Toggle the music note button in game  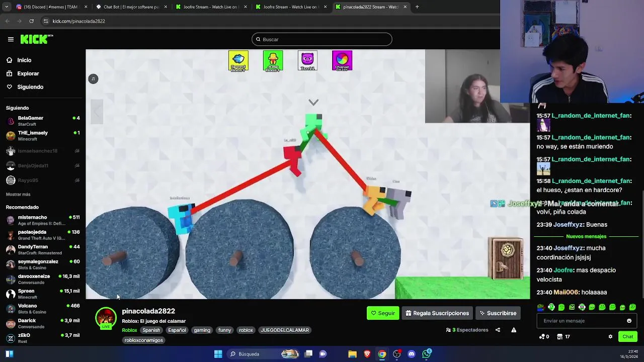pyautogui.click(x=93, y=79)
